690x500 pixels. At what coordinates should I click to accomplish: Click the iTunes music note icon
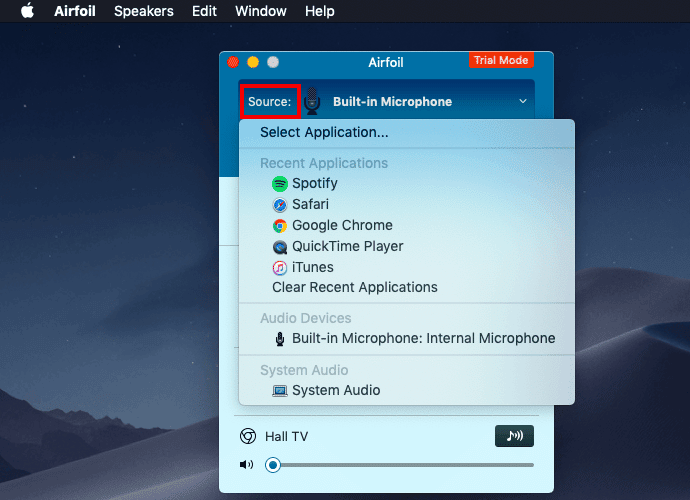pos(280,268)
